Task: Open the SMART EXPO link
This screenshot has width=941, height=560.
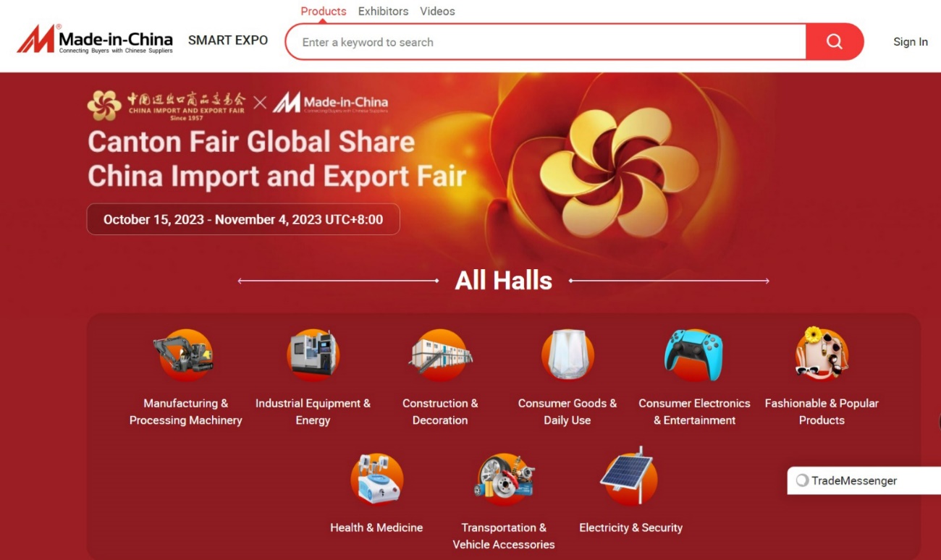Action: [228, 41]
